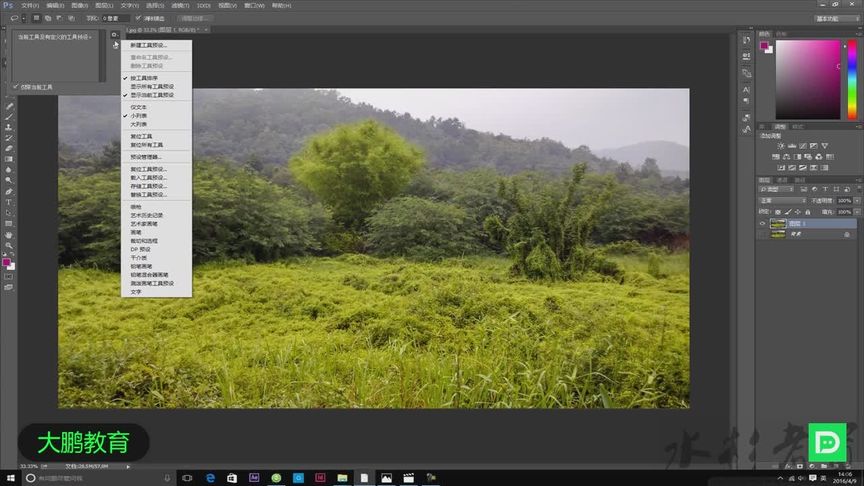The width and height of the screenshot is (864, 486).
Task: Open the 正常 blend mode dropdown
Action: coord(782,201)
